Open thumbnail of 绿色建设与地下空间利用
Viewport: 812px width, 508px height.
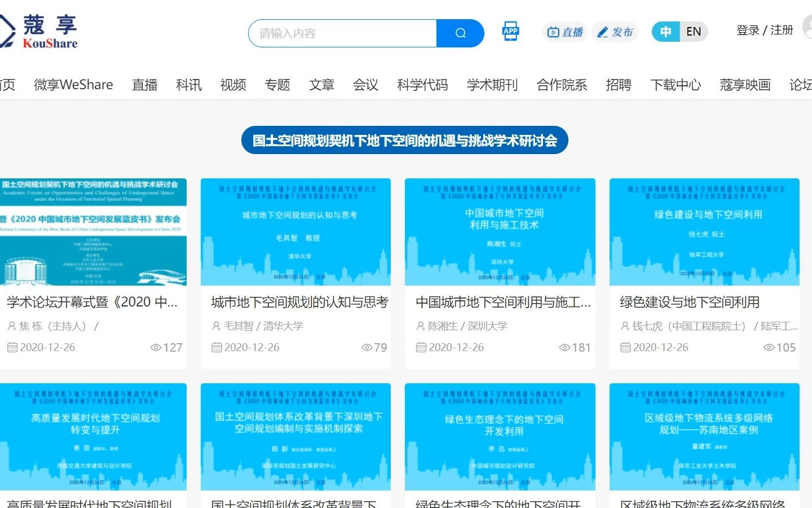pyautogui.click(x=704, y=232)
